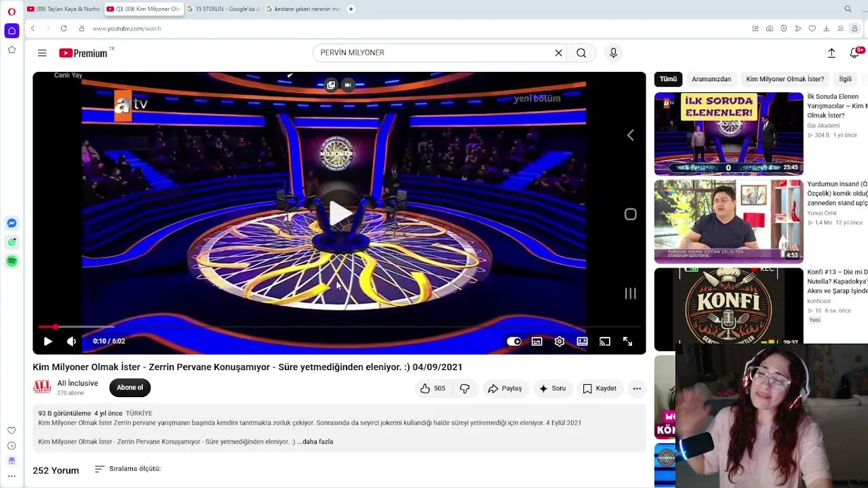Image resolution: width=868 pixels, height=488 pixels.
Task: Open browsing history clock in sidebar
Action: 12,445
